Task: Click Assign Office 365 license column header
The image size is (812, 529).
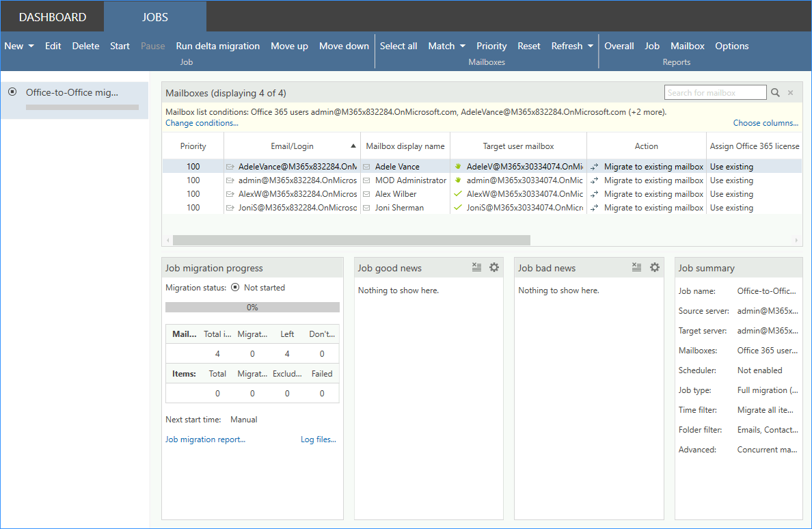Action: click(755, 146)
